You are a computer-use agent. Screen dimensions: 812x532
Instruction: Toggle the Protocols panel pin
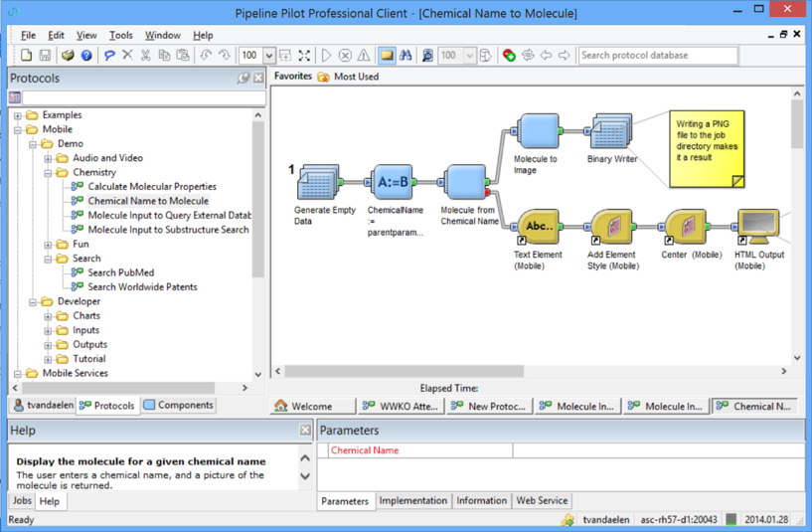click(244, 79)
